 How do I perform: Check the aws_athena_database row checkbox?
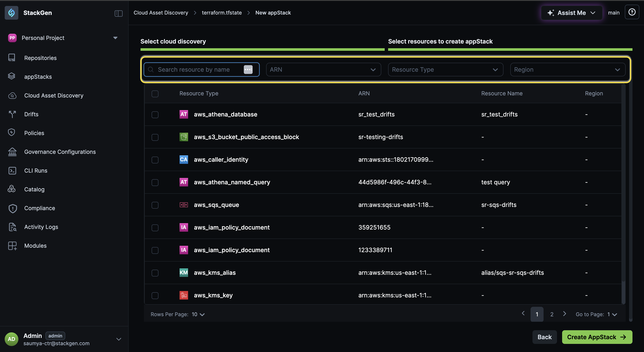click(155, 115)
